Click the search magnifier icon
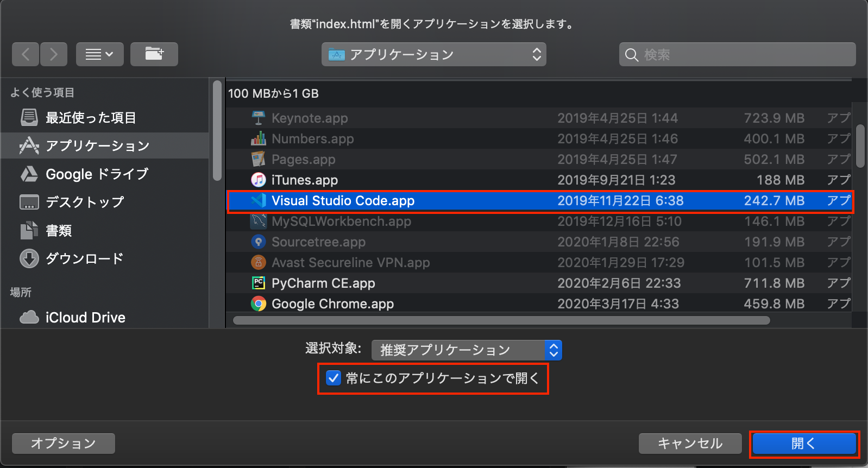The width and height of the screenshot is (868, 468). click(x=632, y=55)
